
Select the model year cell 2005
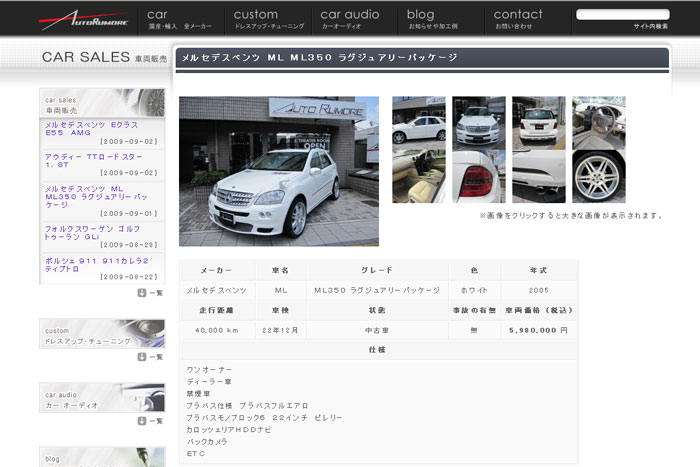538,290
